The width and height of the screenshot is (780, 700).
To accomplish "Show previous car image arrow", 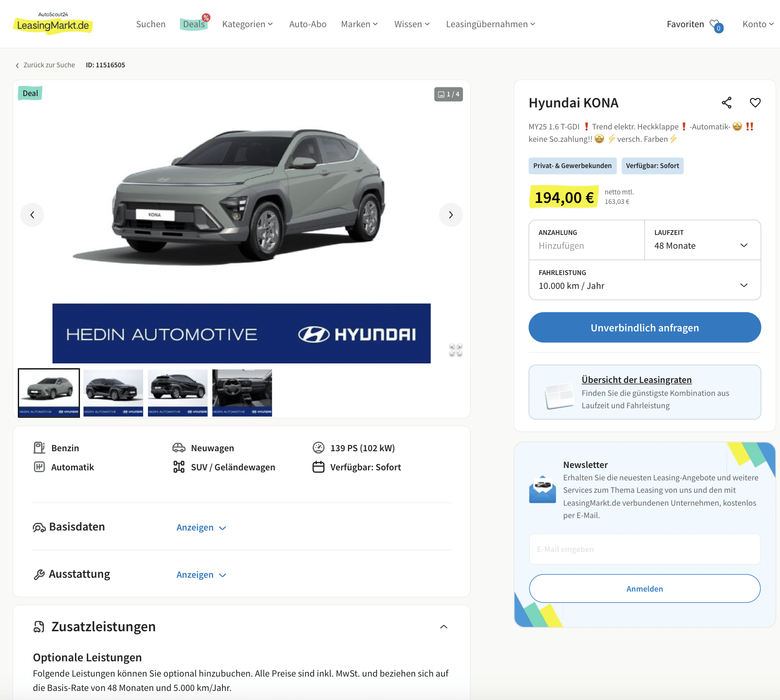I will click(x=32, y=215).
